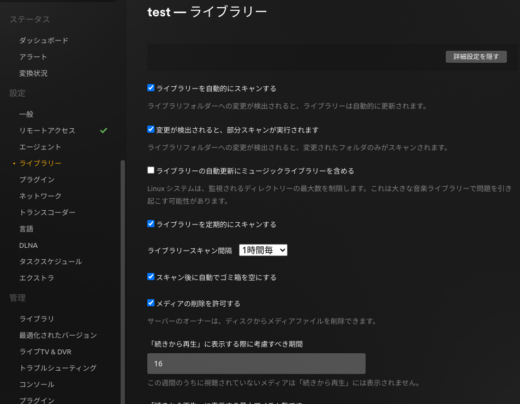This screenshot has width=520, height=404.
Task: Open the library scan interval dropdown
Action: (263, 250)
